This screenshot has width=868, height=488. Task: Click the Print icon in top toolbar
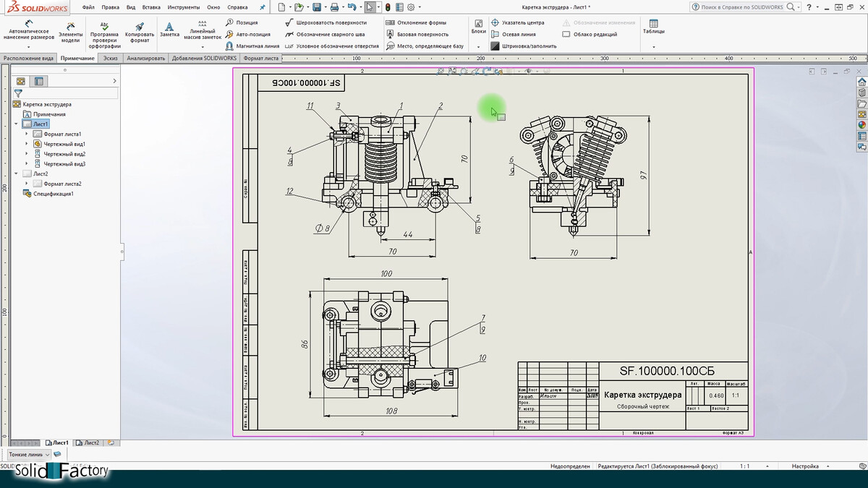click(333, 7)
